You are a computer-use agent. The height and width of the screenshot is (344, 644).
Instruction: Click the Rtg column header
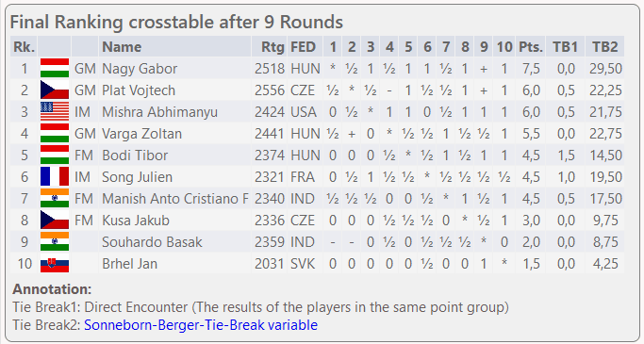tap(272, 47)
